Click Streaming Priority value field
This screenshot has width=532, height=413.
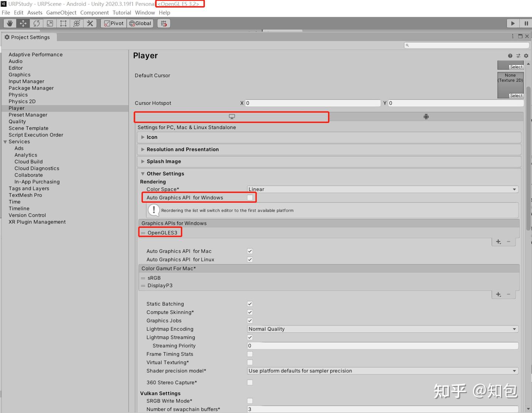point(382,346)
